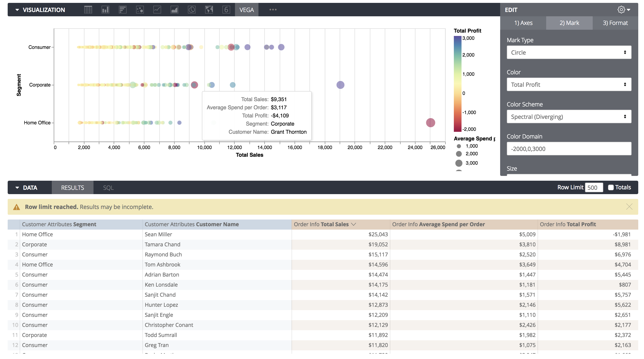This screenshot has height=359, width=644.
Task: Open the Mark Type dropdown
Action: (569, 52)
